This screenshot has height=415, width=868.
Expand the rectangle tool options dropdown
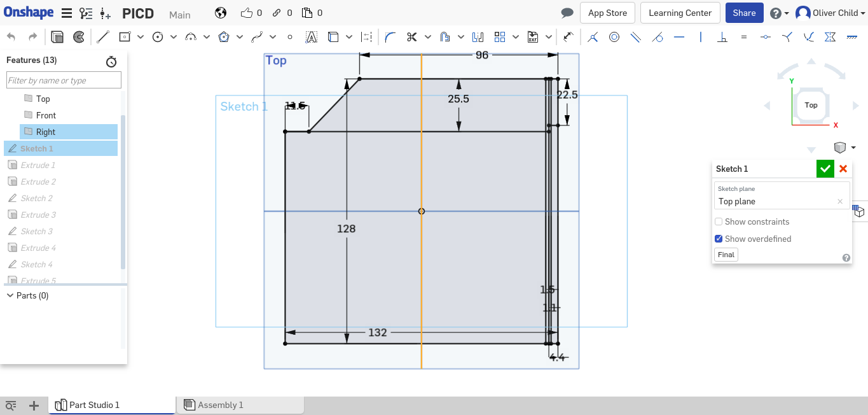click(141, 36)
